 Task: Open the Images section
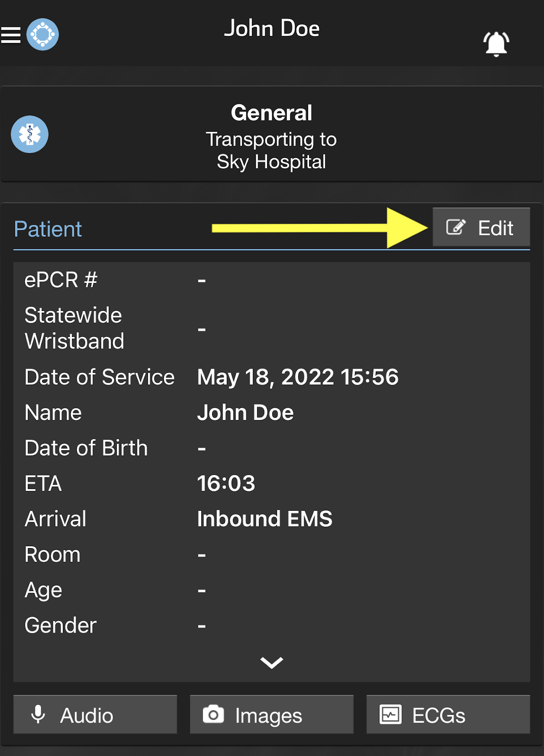pyautogui.click(x=272, y=714)
